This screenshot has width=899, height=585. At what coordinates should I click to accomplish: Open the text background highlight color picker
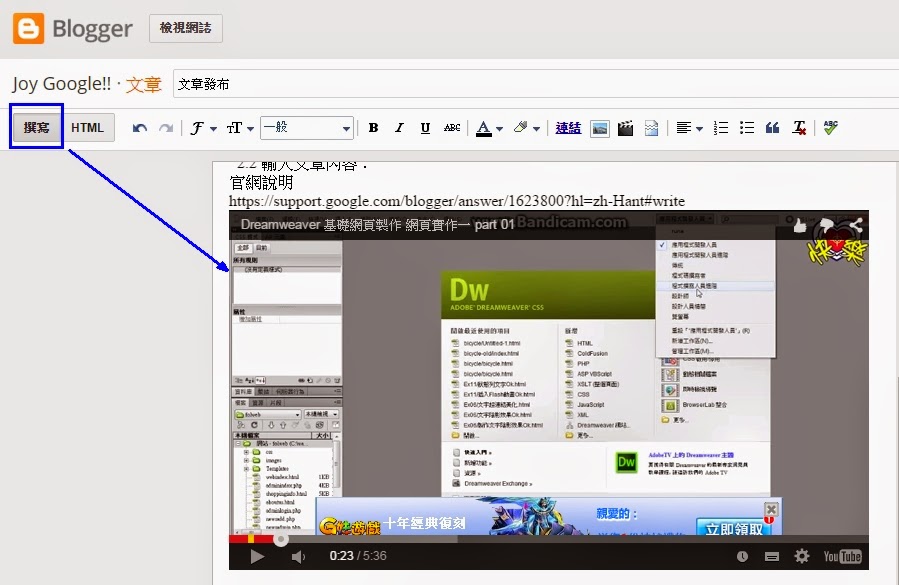(526, 128)
